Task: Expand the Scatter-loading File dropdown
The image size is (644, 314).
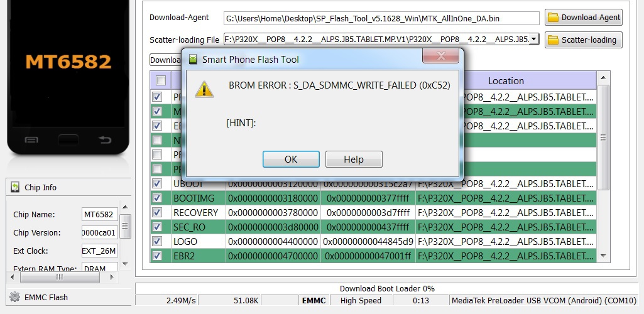Action: point(533,40)
